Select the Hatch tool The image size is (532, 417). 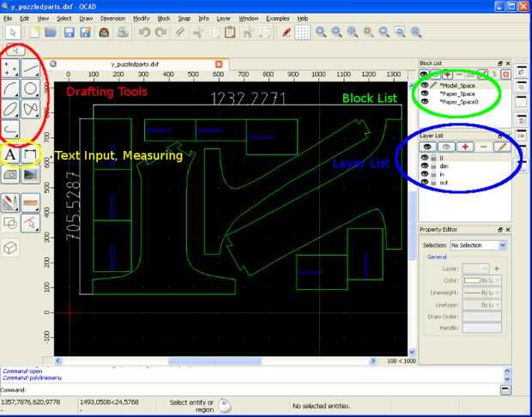point(10,175)
